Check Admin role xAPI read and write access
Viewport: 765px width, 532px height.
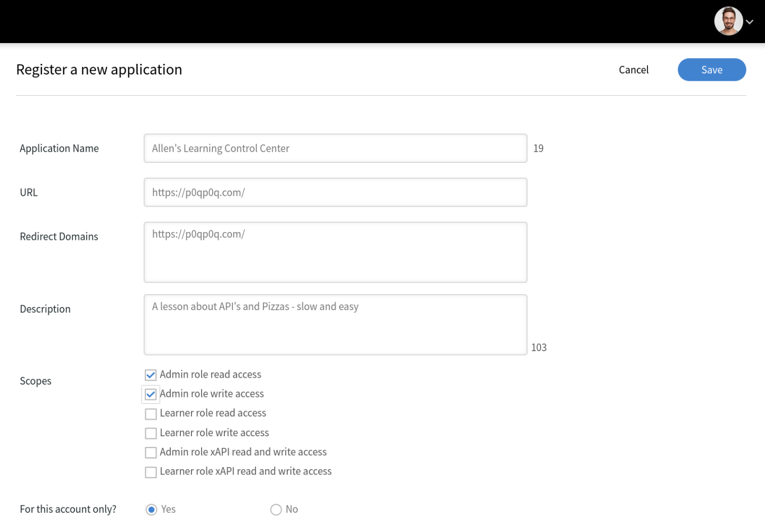pos(151,453)
